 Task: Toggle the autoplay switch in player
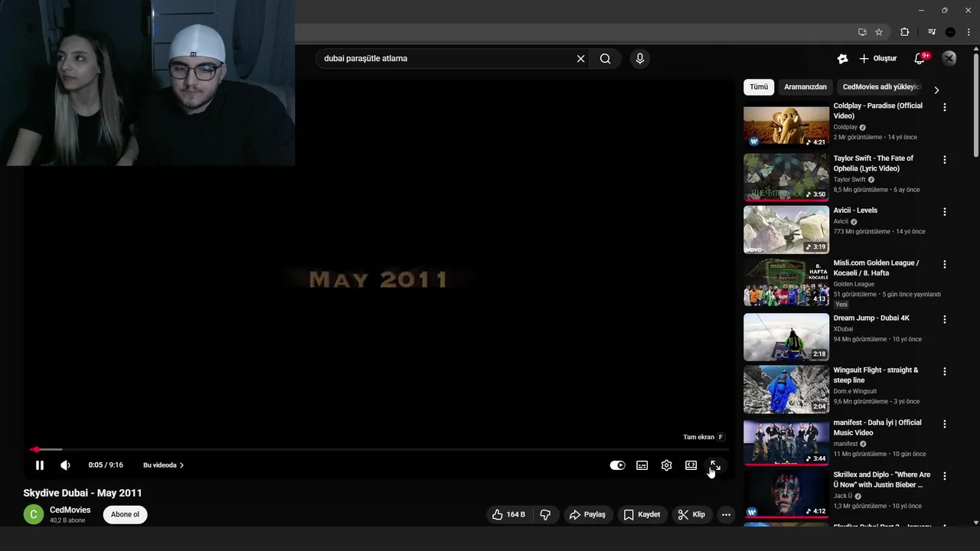point(617,465)
